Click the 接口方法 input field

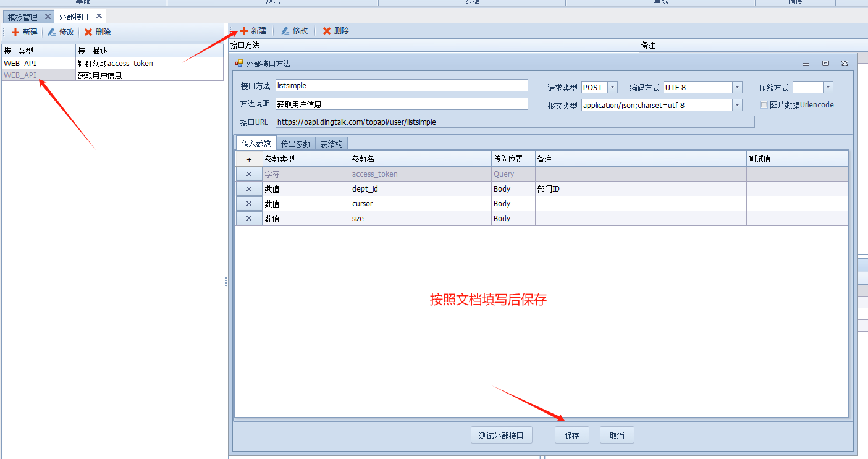(x=402, y=86)
